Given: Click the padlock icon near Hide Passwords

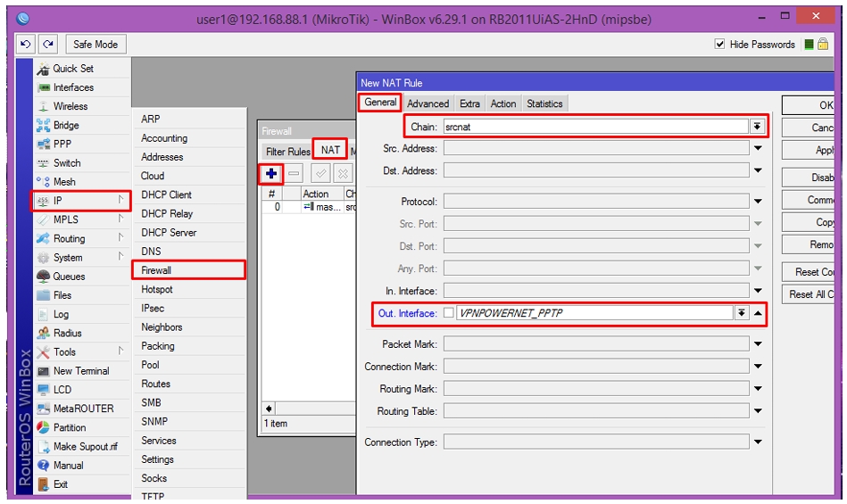Looking at the screenshot, I should (823, 45).
